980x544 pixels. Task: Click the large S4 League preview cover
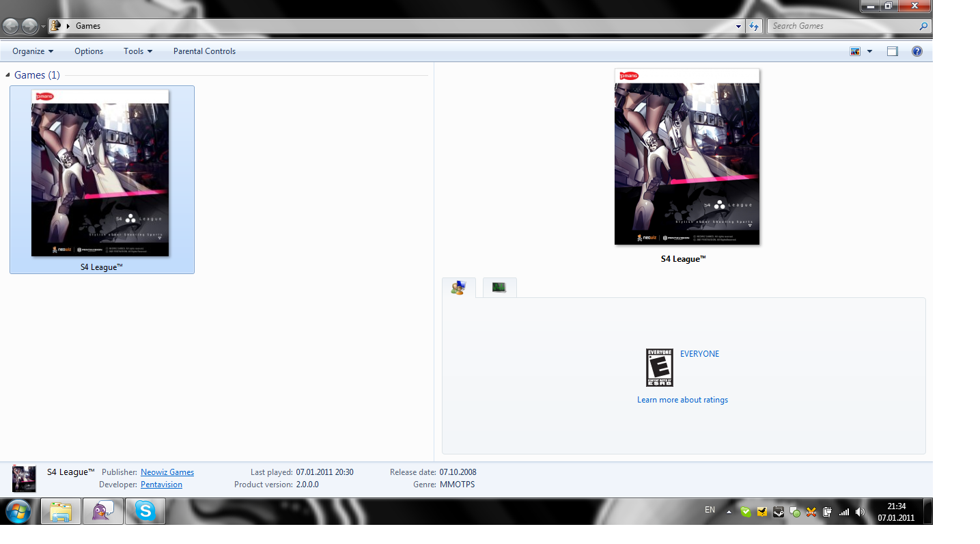pos(687,157)
